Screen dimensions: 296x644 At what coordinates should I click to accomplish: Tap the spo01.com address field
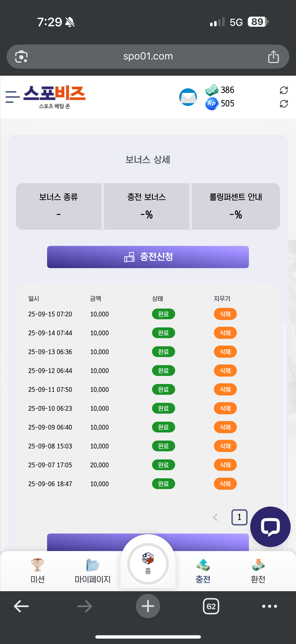pyautogui.click(x=148, y=57)
